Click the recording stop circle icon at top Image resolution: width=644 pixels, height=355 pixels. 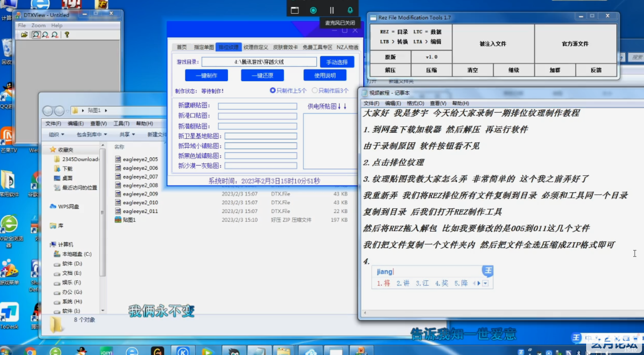pos(313,10)
